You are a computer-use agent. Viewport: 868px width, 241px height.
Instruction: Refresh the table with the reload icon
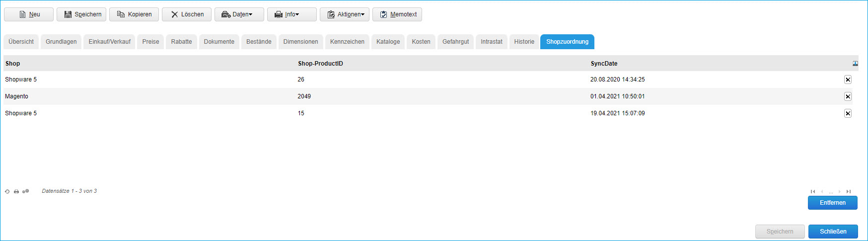7,191
